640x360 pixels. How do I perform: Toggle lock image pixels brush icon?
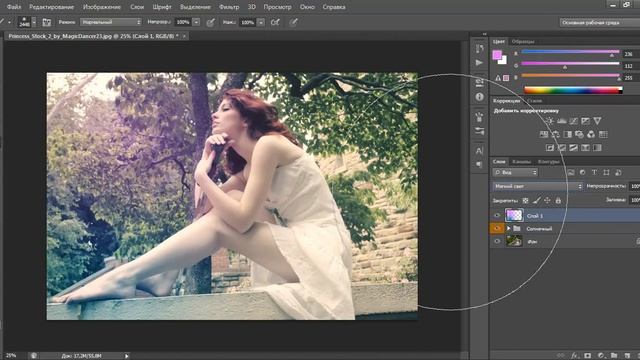coord(536,200)
